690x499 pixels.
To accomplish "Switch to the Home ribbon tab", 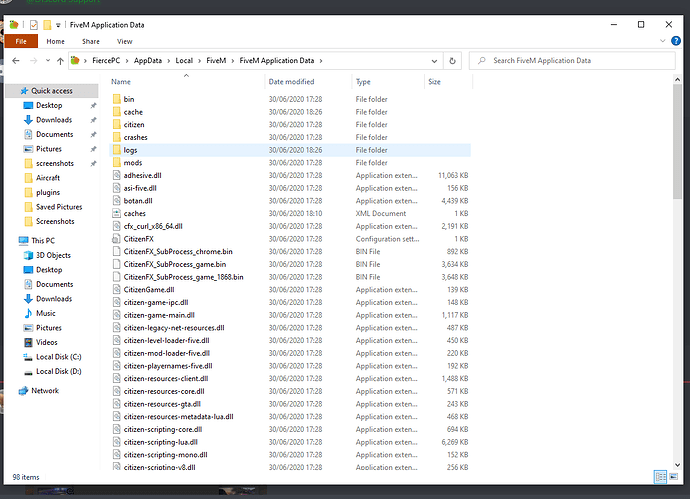I will point(55,41).
